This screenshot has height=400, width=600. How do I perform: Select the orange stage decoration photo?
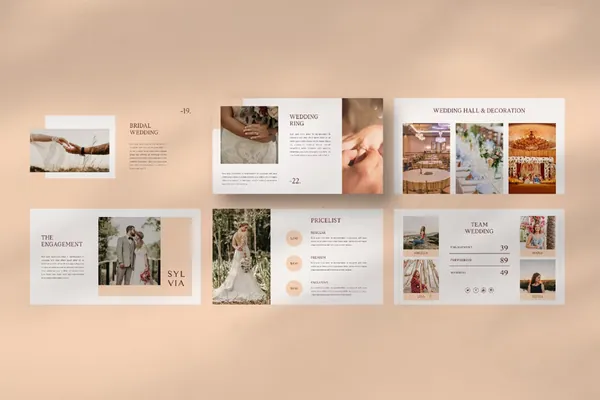pyautogui.click(x=531, y=159)
